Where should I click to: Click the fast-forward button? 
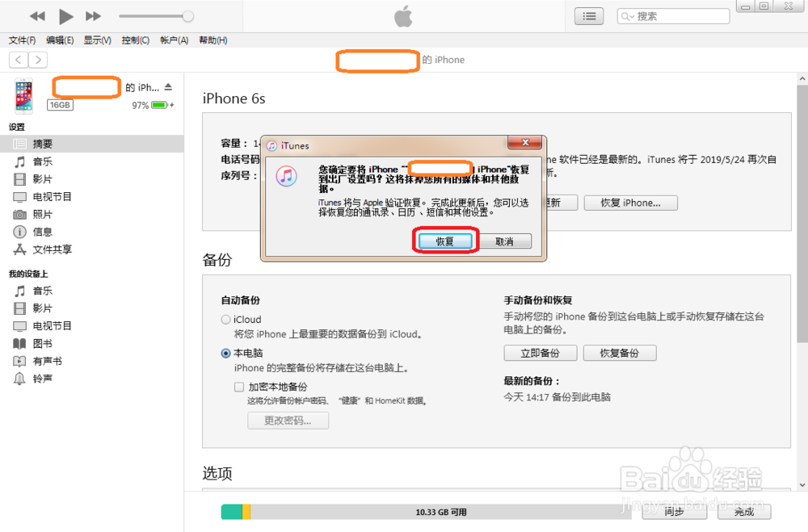(x=93, y=16)
